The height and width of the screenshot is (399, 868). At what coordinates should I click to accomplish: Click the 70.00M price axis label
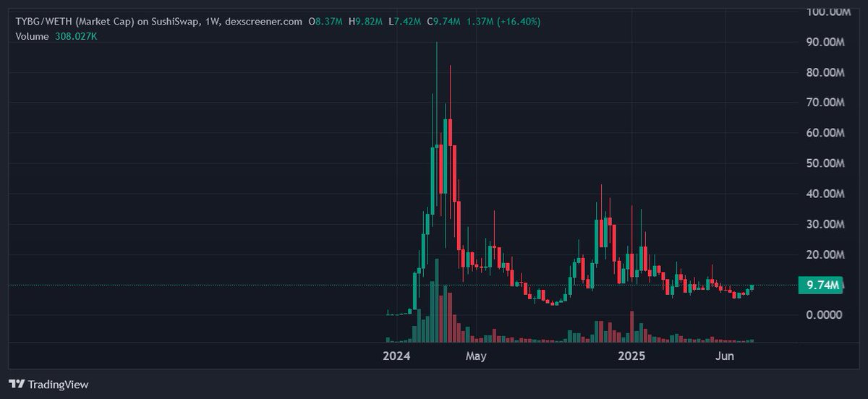point(825,103)
